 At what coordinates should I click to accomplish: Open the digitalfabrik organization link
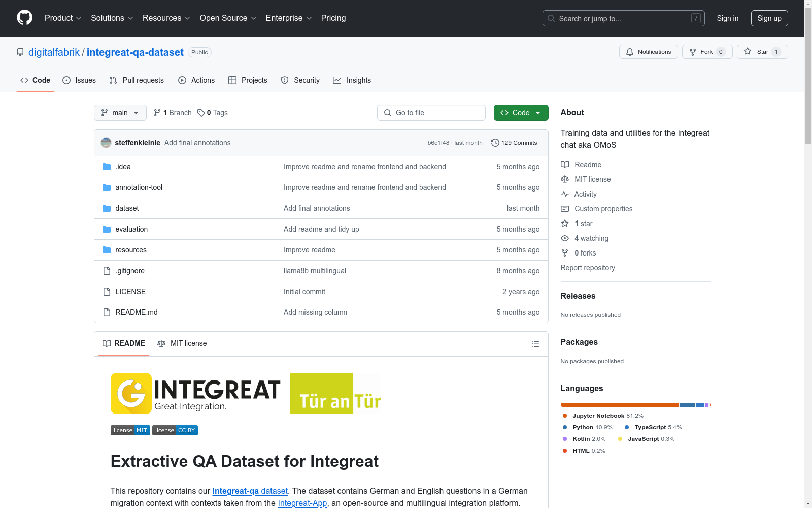point(54,52)
